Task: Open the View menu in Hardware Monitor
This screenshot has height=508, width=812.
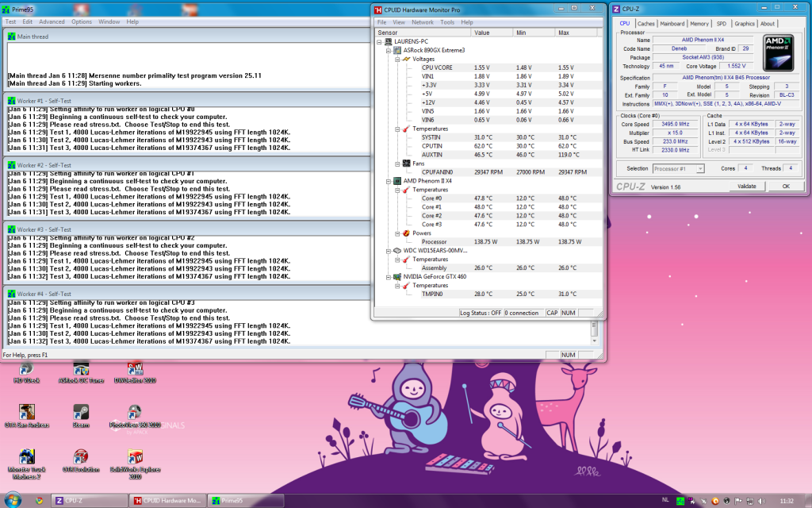Action: tap(399, 22)
